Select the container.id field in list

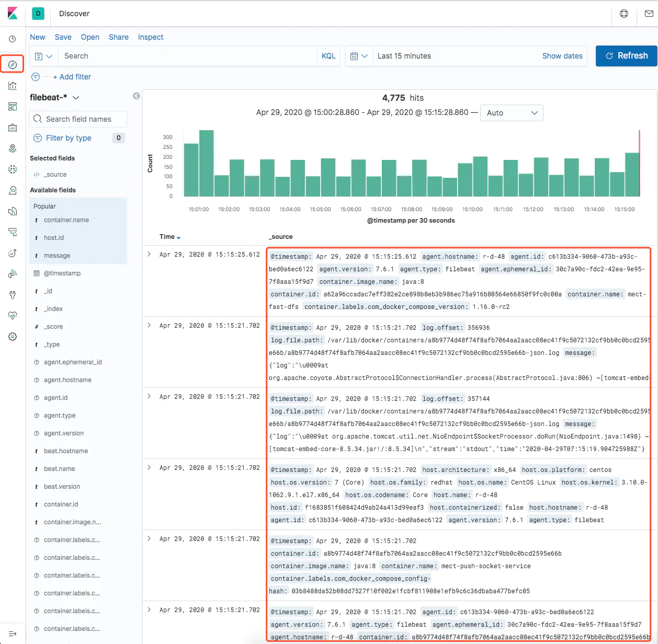pyautogui.click(x=61, y=504)
